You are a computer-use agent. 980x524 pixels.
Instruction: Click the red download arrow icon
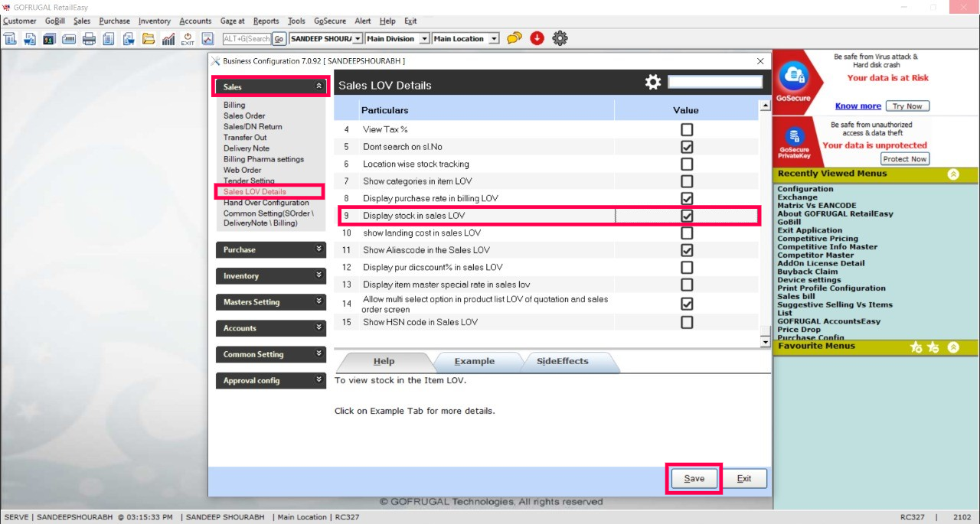[537, 38]
